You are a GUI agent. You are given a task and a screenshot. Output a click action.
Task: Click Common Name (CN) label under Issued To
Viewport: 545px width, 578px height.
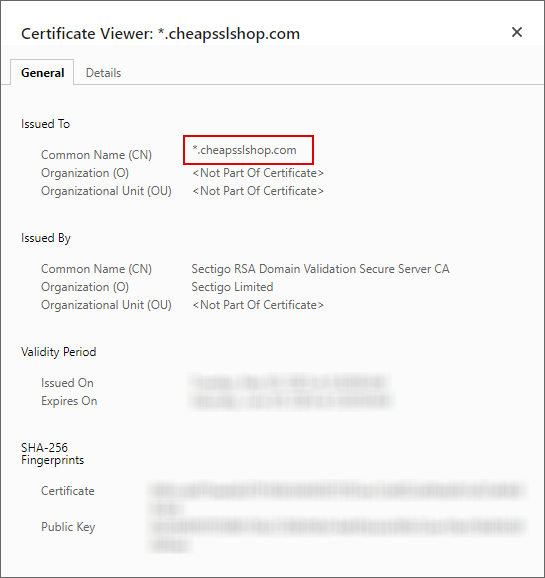[x=96, y=155]
